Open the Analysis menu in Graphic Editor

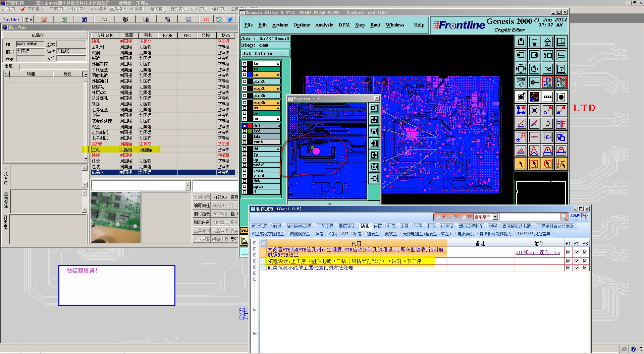click(x=324, y=25)
